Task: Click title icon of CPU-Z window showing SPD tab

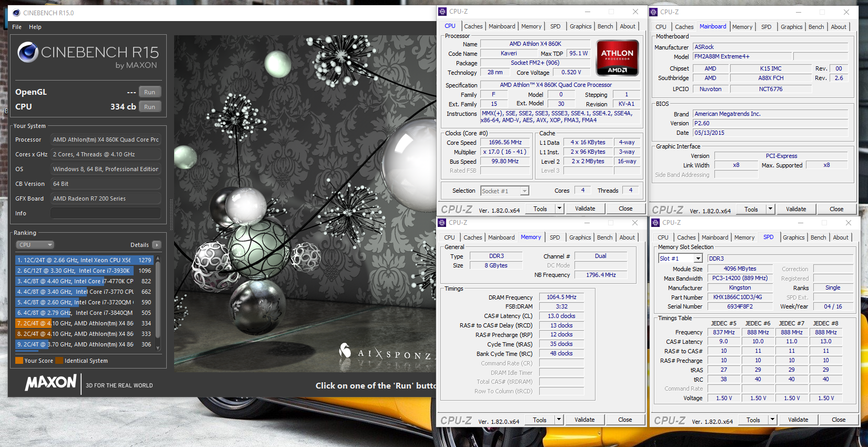Action: pos(656,223)
